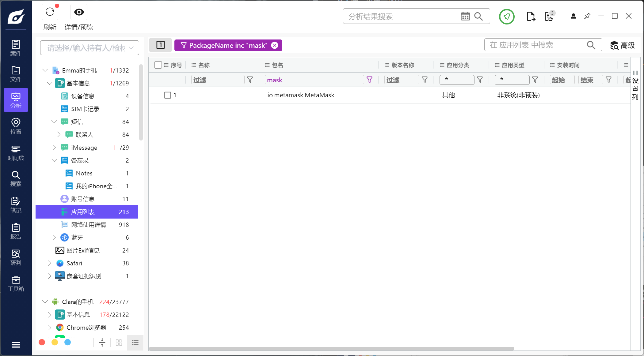Open the 工具箱 toolbox sidebar icon

[16, 283]
